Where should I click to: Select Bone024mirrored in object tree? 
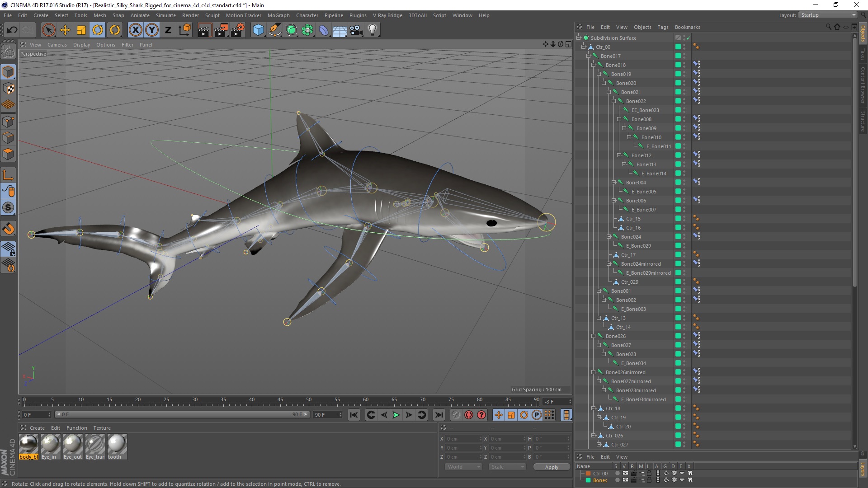point(641,264)
